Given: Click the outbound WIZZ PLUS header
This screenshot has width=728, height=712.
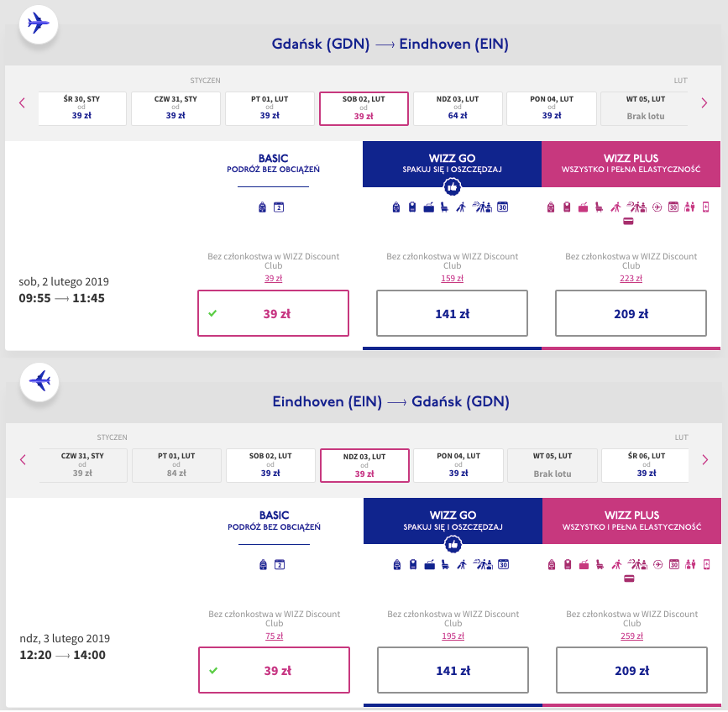Looking at the screenshot, I should tap(631, 165).
